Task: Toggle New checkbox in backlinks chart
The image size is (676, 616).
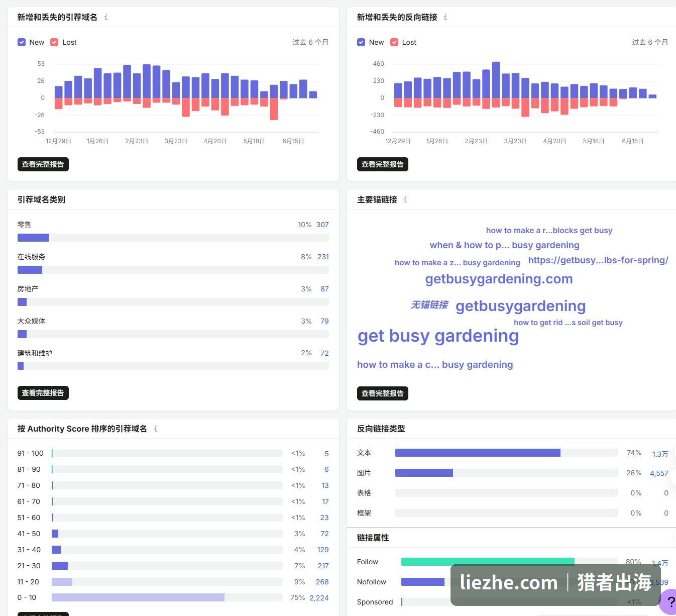Action: coord(361,42)
